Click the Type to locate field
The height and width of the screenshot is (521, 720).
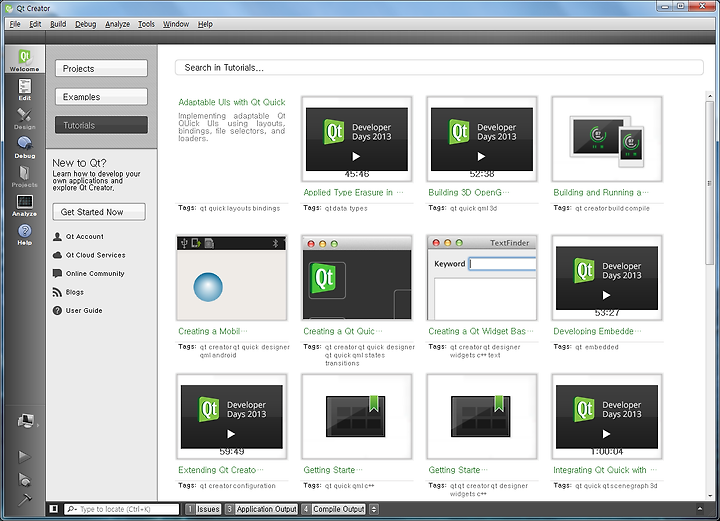121,509
